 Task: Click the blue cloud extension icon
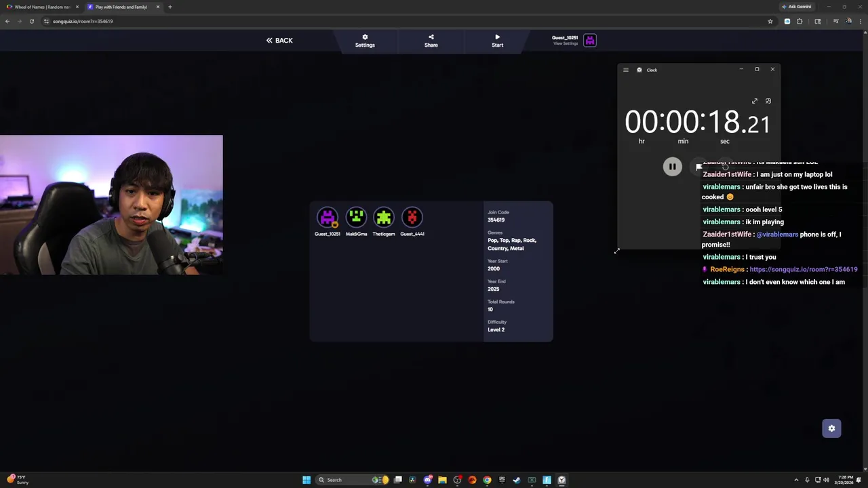tap(787, 21)
